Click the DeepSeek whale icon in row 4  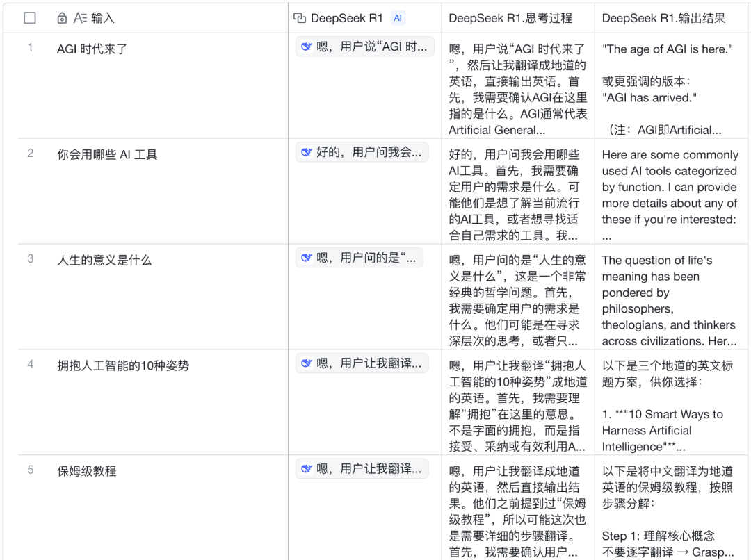coord(306,363)
